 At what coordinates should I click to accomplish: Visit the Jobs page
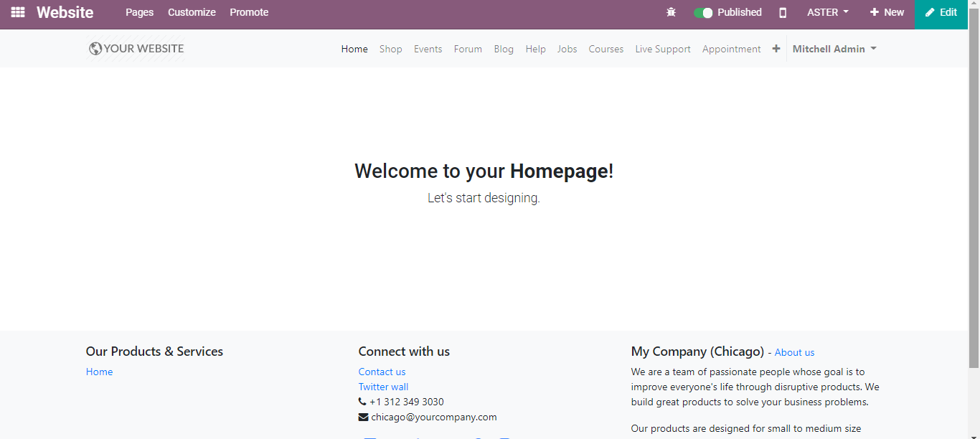tap(567, 49)
